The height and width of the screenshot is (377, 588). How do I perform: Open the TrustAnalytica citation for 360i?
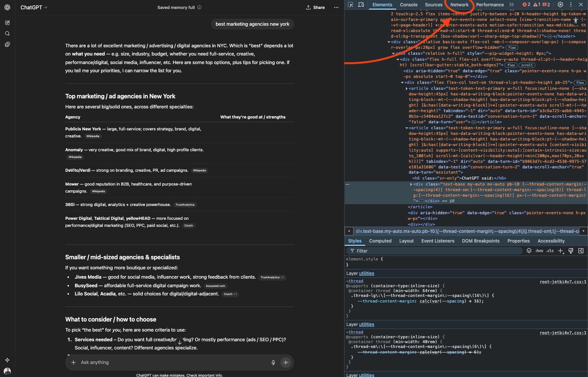tap(185, 205)
